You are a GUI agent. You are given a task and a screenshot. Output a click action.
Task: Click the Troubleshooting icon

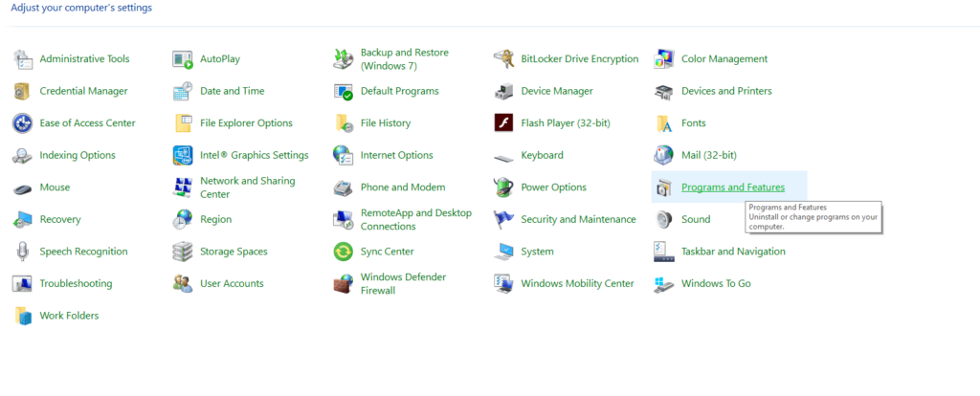coord(23,283)
